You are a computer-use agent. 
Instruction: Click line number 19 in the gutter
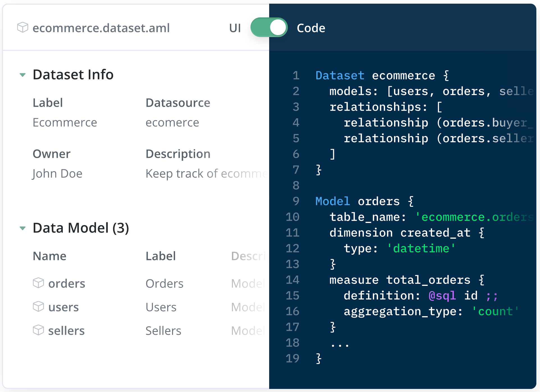[x=292, y=359]
